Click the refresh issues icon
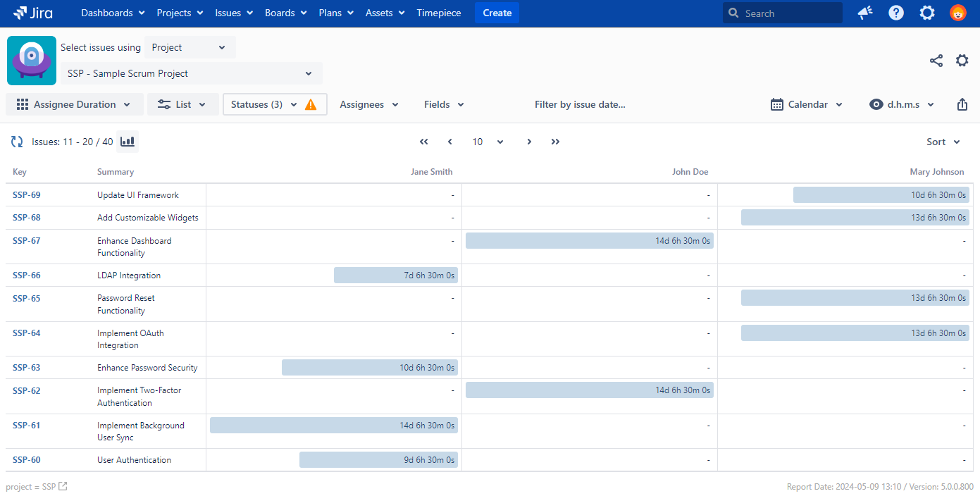This screenshot has width=980, height=496. click(17, 142)
